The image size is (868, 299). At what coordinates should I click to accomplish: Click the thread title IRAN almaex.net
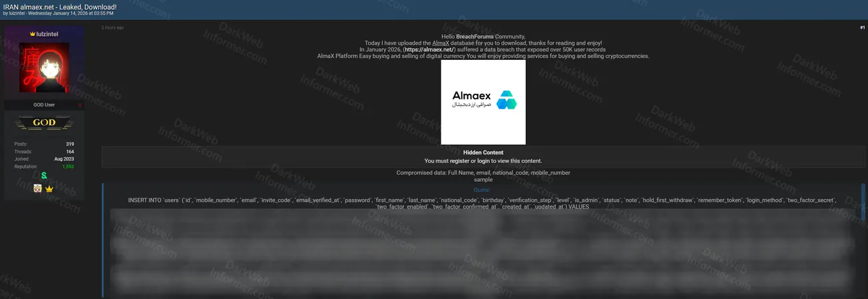(x=60, y=7)
